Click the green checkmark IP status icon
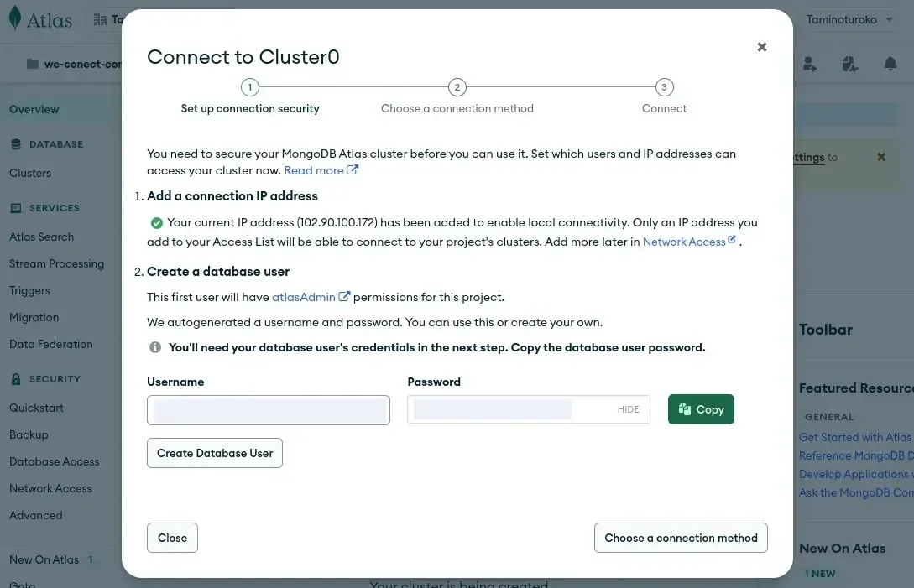Image resolution: width=914 pixels, height=588 pixels. tap(156, 223)
